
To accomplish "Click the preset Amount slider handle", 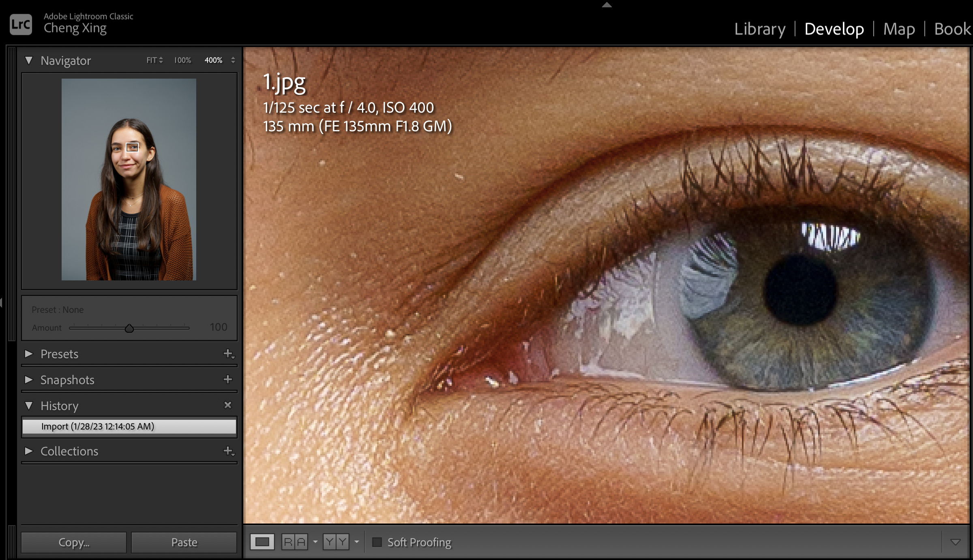I will click(x=129, y=328).
